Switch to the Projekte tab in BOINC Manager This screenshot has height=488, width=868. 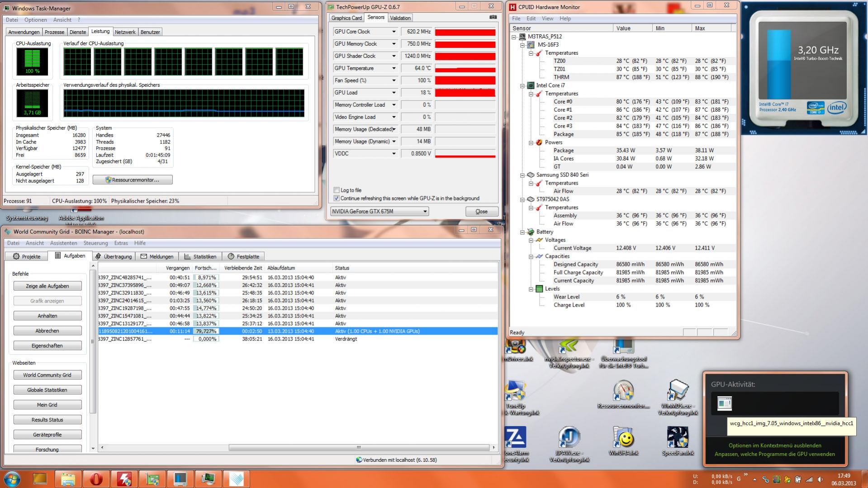click(x=27, y=256)
